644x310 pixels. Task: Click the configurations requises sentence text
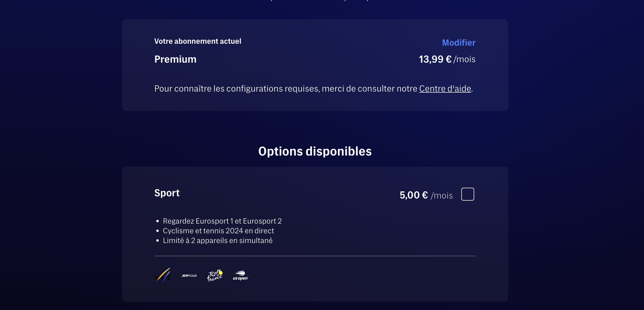click(x=314, y=89)
